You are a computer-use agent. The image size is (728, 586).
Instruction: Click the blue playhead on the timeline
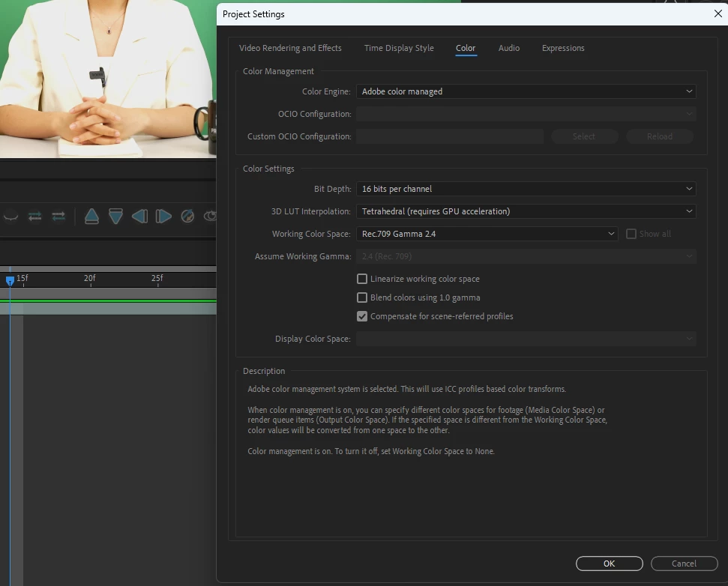(x=10, y=280)
